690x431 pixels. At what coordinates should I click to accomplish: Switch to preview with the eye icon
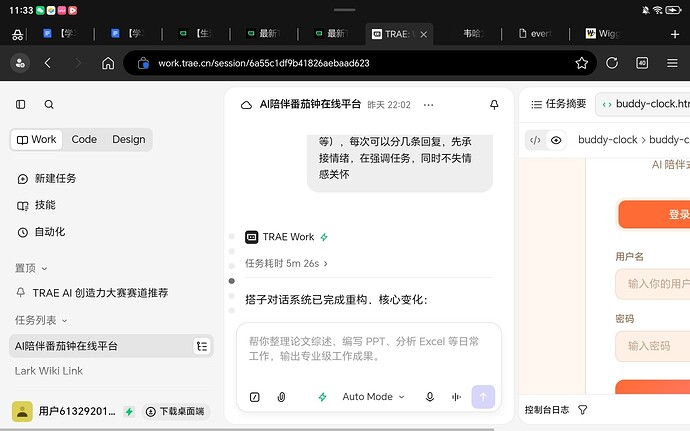pos(556,140)
